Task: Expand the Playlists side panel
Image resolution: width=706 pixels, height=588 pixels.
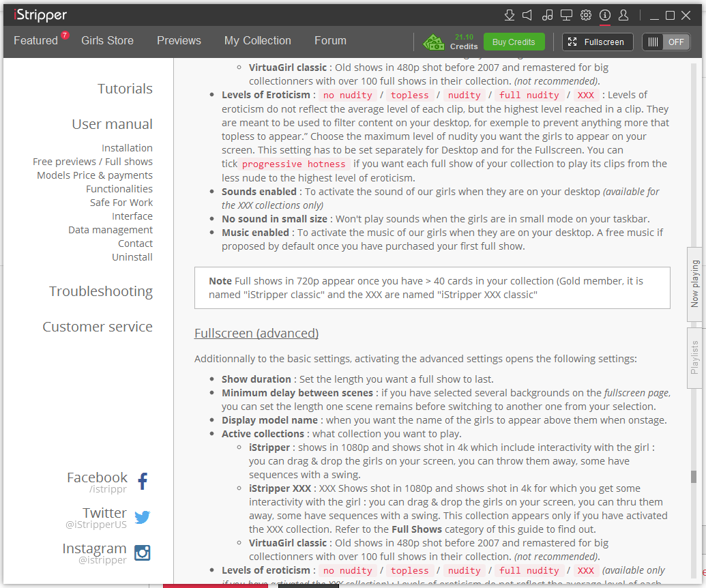Action: click(695, 357)
